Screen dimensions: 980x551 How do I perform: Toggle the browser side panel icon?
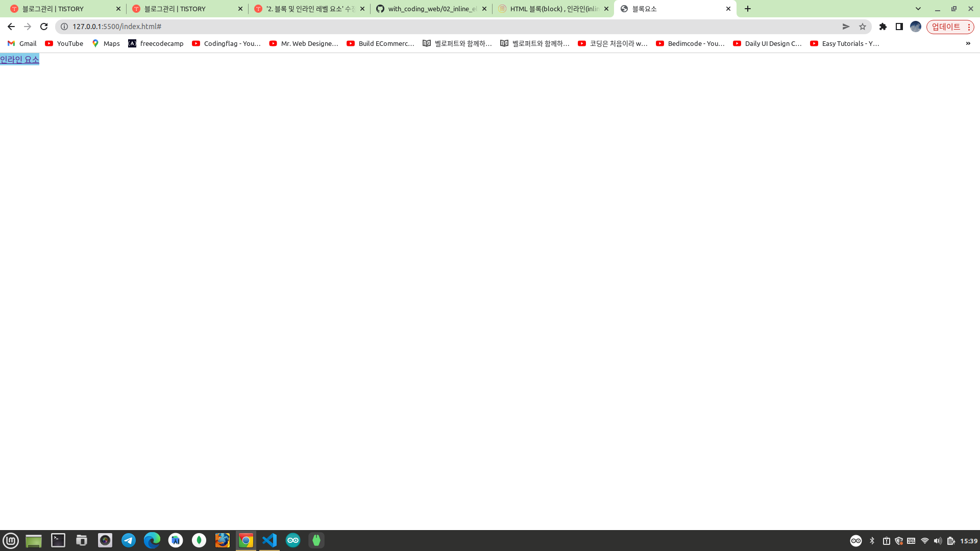(x=899, y=27)
